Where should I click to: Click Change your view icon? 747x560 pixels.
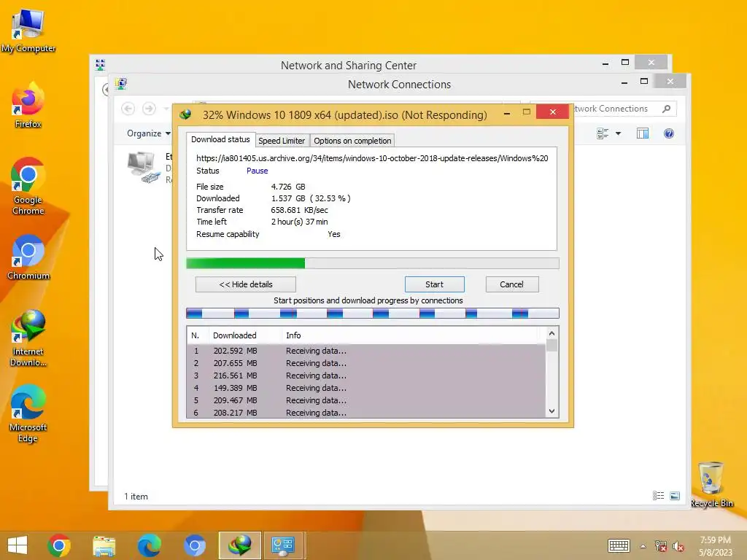603,134
